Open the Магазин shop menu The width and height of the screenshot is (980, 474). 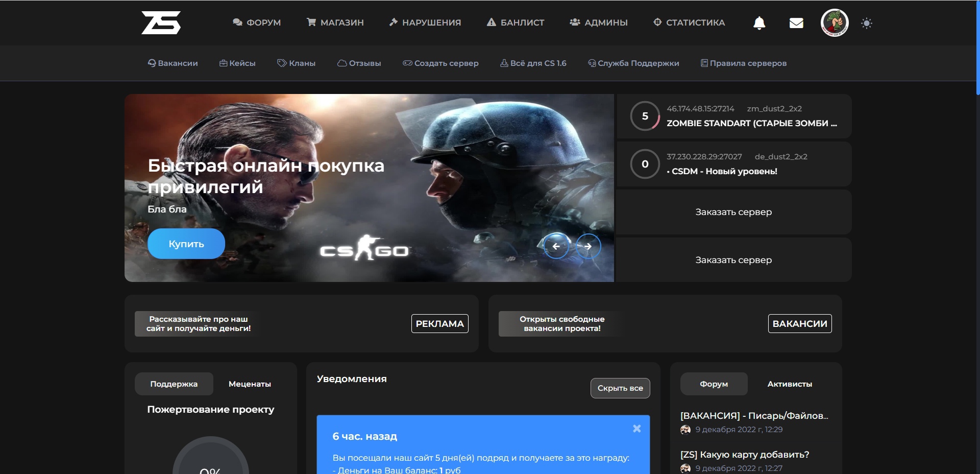tap(335, 22)
